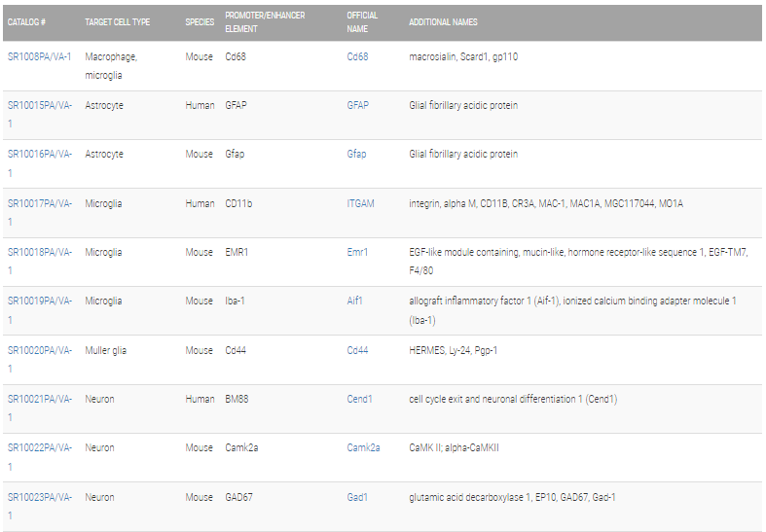Open catalog link SR10022PA/VA-1

click(40, 457)
